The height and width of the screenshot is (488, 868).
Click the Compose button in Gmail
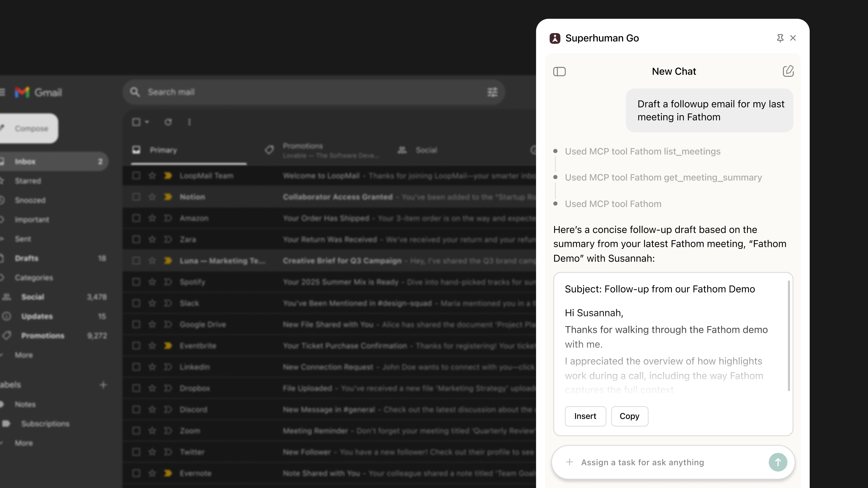tap(29, 128)
